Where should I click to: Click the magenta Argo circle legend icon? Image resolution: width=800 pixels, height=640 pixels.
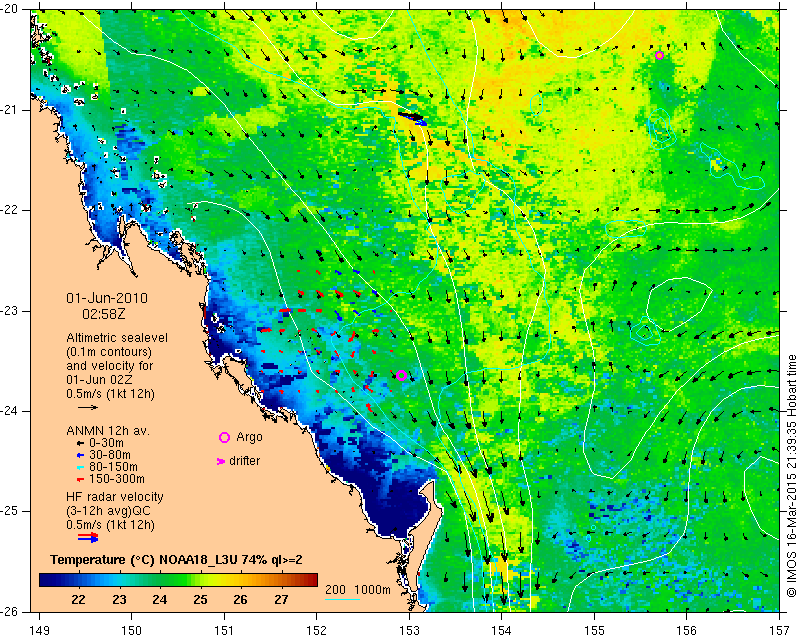click(x=224, y=437)
